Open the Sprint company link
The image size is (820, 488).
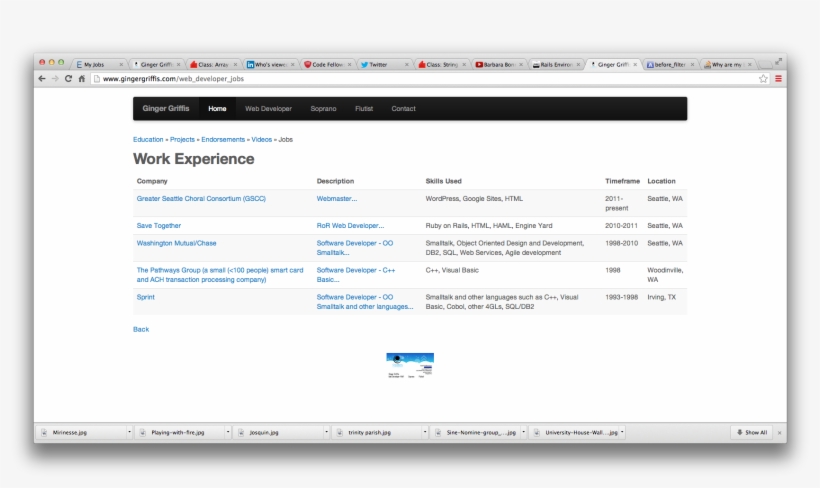pos(145,297)
